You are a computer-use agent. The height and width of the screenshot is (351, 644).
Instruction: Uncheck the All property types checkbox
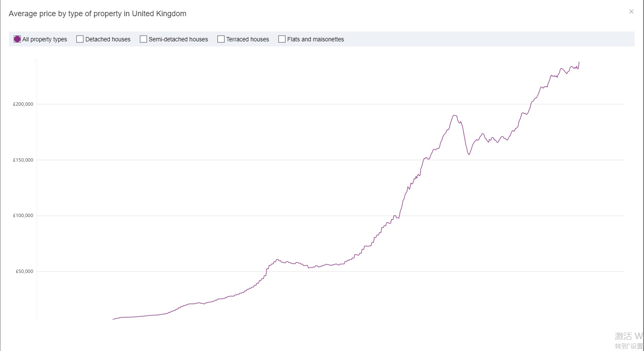17,39
